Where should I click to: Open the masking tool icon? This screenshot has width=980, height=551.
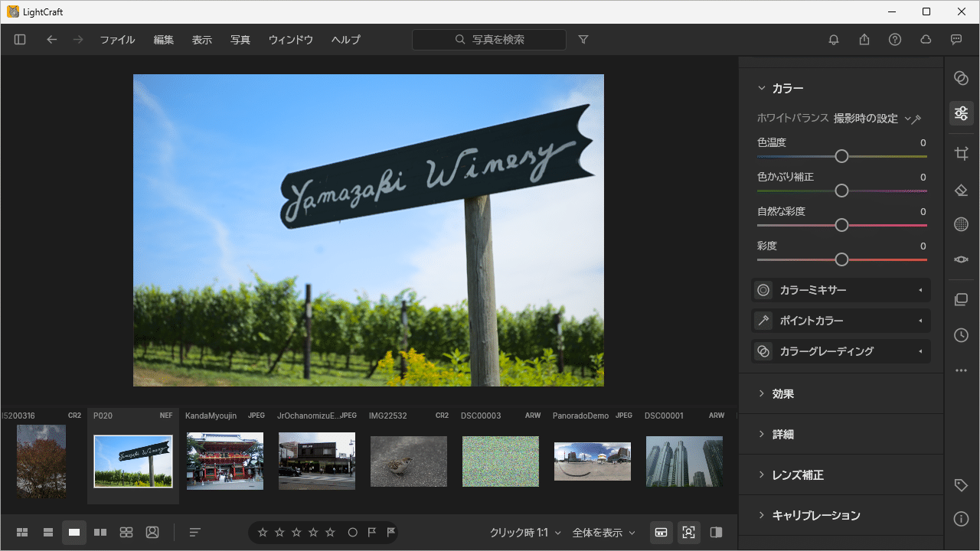(962, 224)
